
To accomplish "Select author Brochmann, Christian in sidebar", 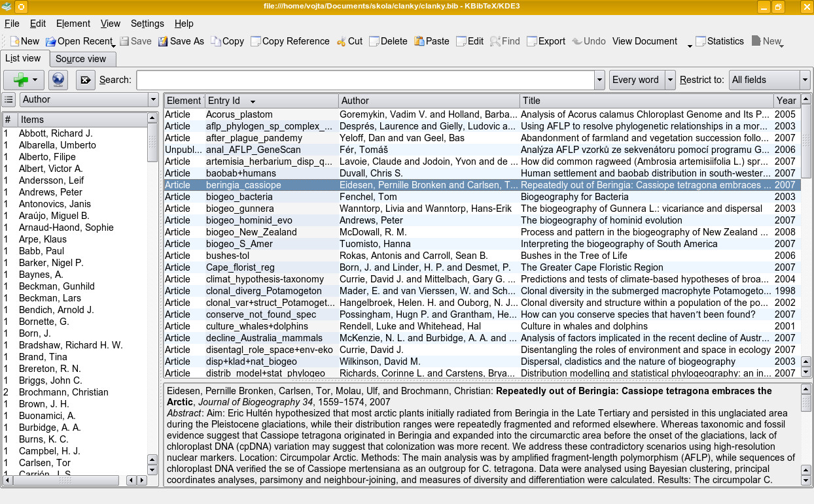I will 63,392.
